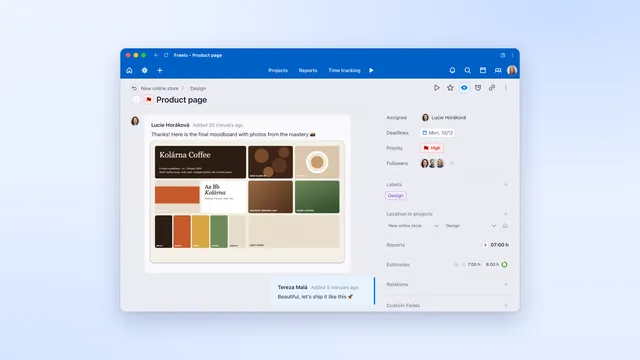Click the Design label tag
Viewport: 640px width, 360px height.
396,196
